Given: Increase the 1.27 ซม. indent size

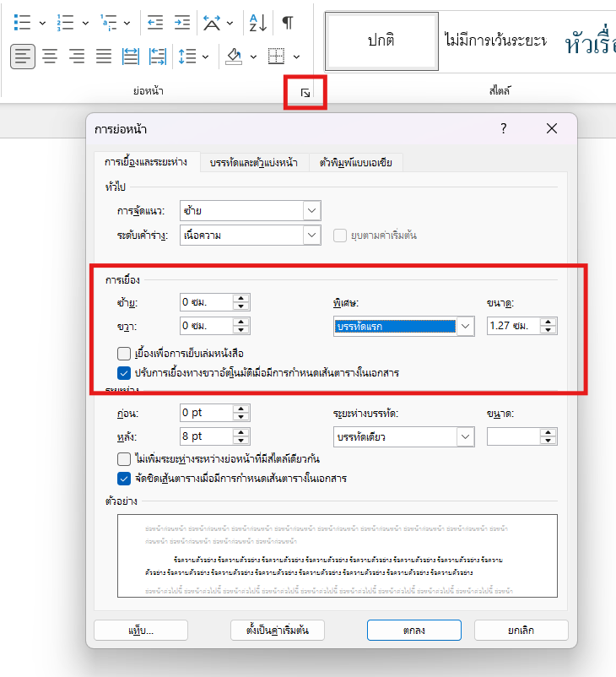Looking at the screenshot, I should [x=548, y=322].
